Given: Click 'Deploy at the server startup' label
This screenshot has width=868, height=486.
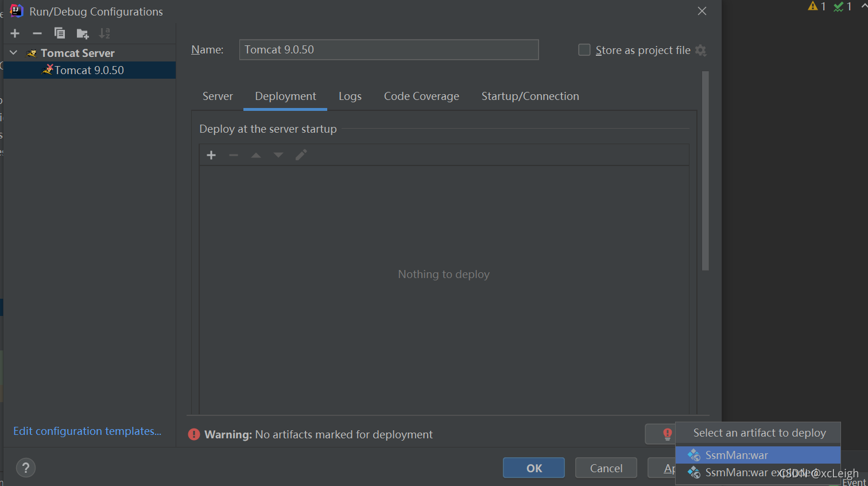Looking at the screenshot, I should [268, 129].
